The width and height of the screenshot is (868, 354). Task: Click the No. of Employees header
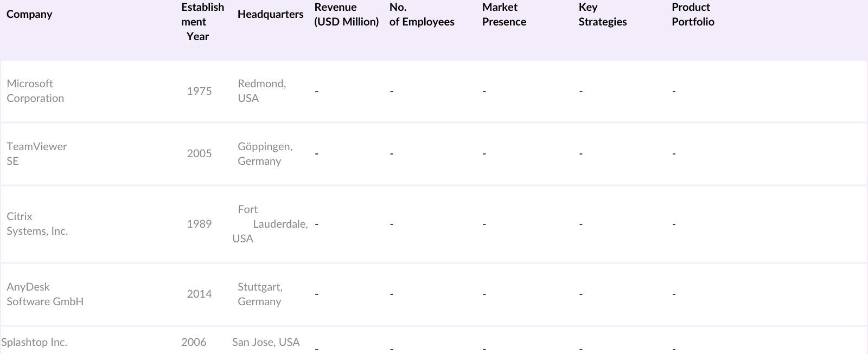pos(422,15)
